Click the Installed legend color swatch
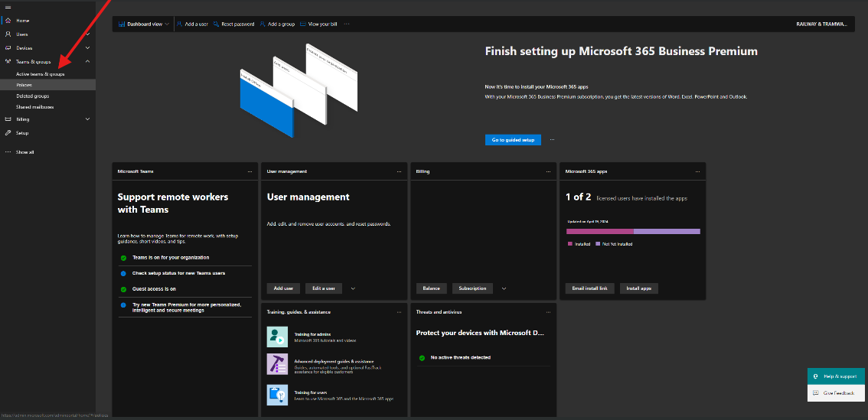Image resolution: width=868 pixels, height=420 pixels. [x=570, y=243]
